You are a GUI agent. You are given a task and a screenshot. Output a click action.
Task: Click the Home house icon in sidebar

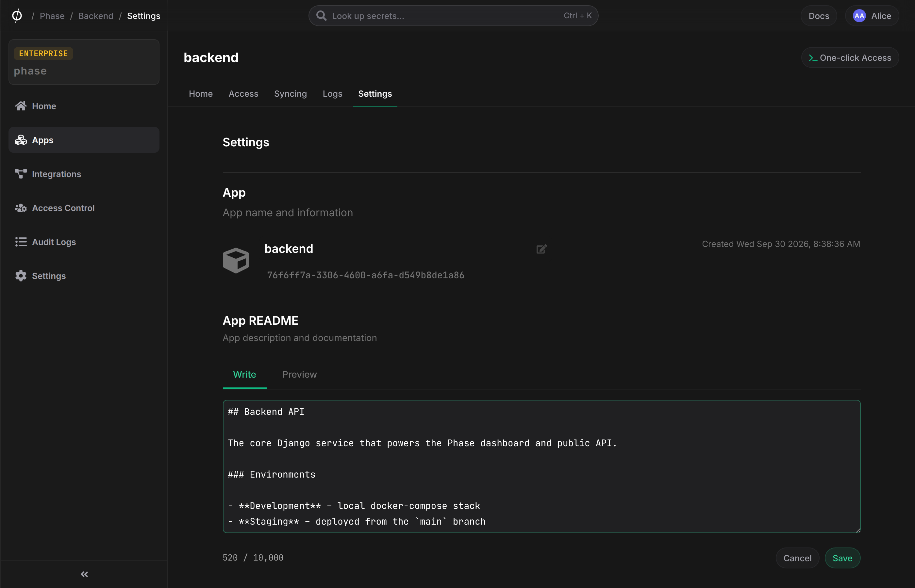click(21, 106)
